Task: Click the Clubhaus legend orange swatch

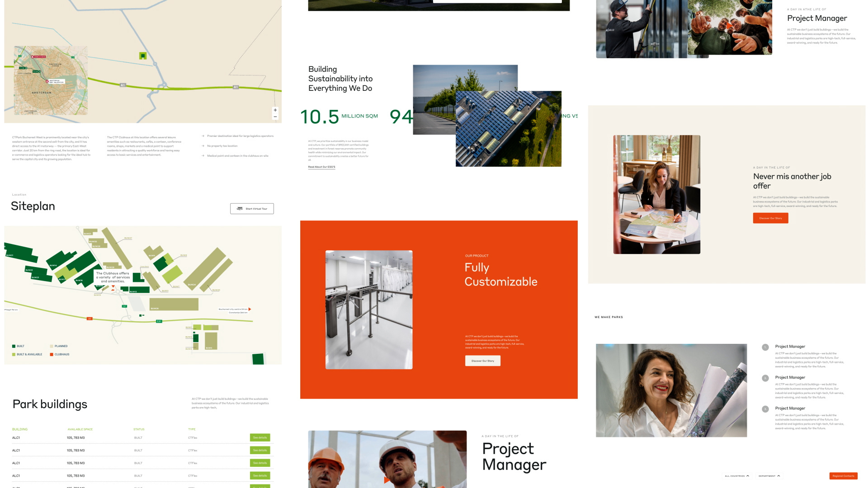Action: click(52, 354)
